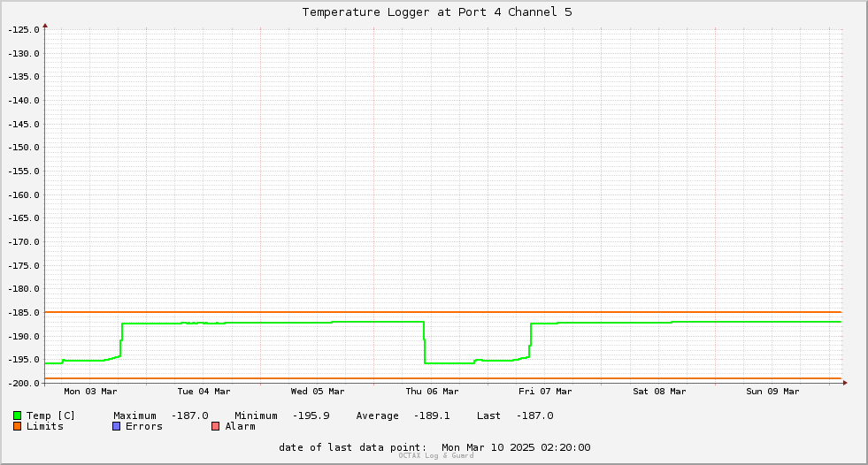Click the -160.0 y-axis label
Viewport: 868px width, 465px height.
(x=24, y=194)
